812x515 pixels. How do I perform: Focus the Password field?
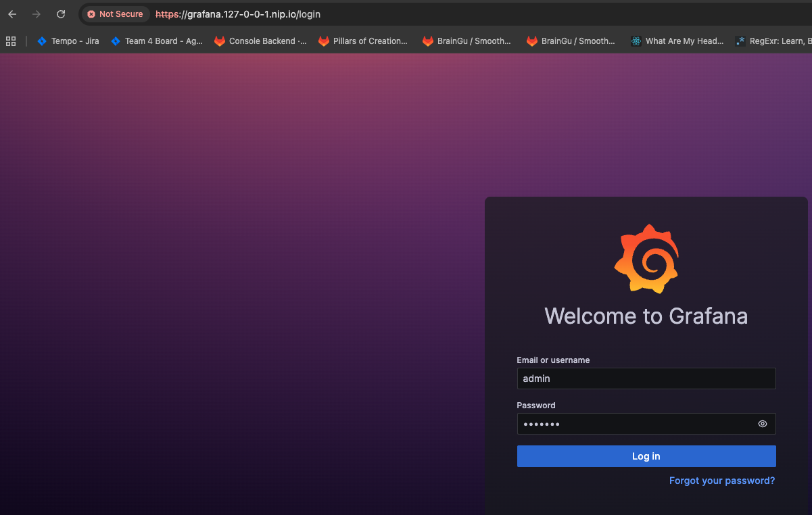pos(646,424)
